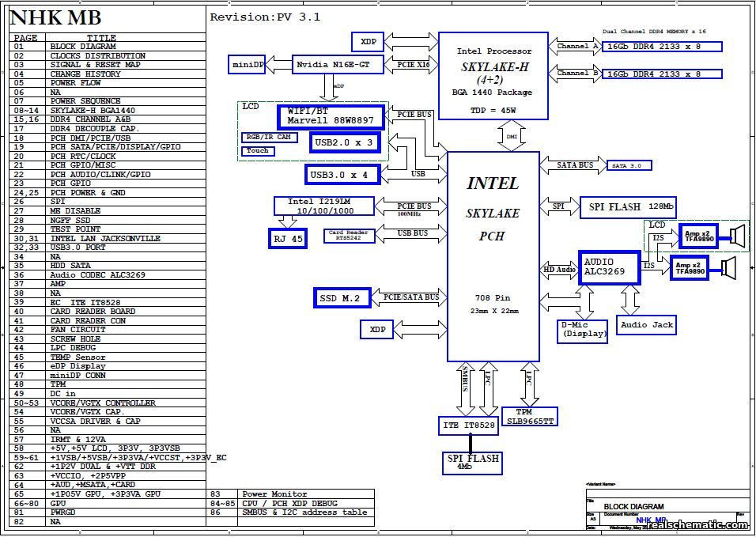Click the Channel A 16Gb DDR4 memory box
This screenshot has width=756, height=537.
click(661, 47)
